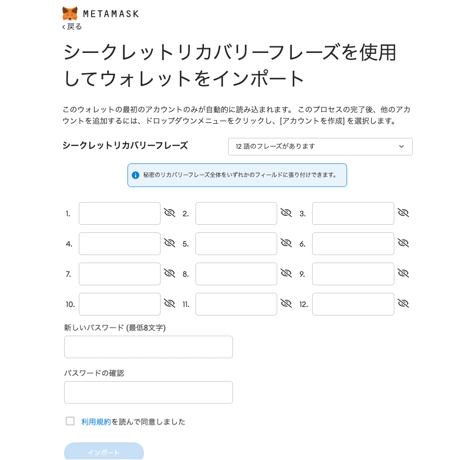
Task: Click the info icon in the blue banner
Action: coord(136,175)
